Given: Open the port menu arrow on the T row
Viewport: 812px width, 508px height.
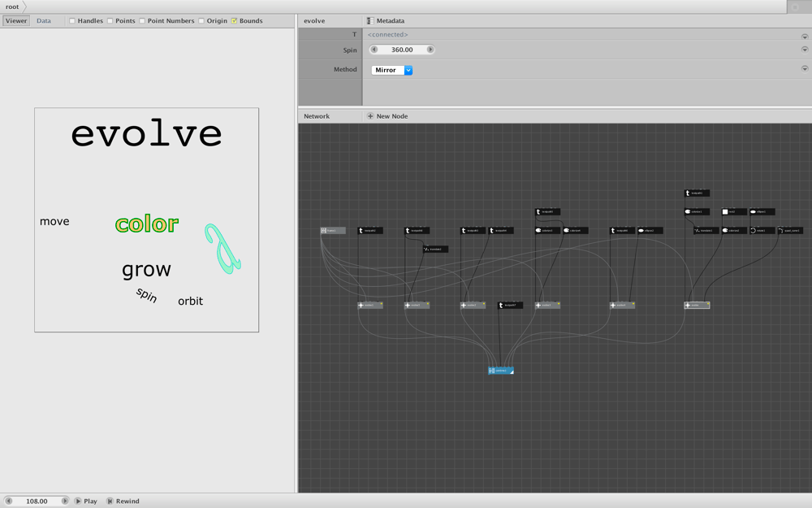Looking at the screenshot, I should [x=805, y=37].
